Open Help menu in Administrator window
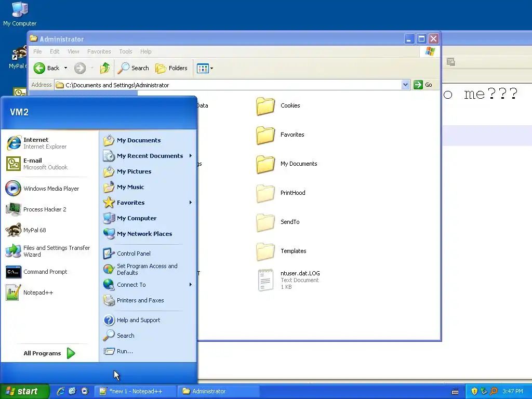The image size is (532, 399). [146, 51]
